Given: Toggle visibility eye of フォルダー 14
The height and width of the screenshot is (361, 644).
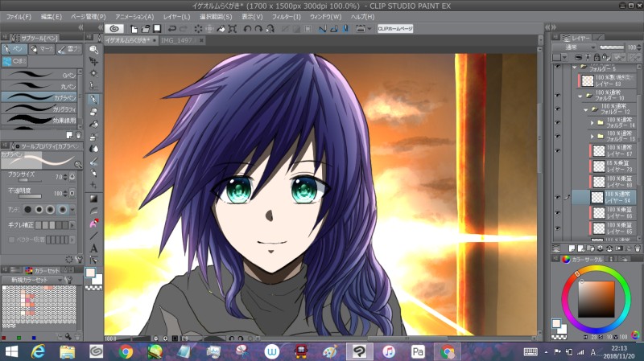Looking at the screenshot, I should click(x=557, y=123).
